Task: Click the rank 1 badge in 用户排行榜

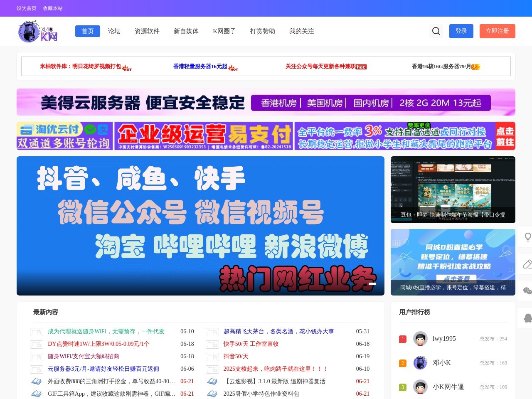Action: (402, 339)
